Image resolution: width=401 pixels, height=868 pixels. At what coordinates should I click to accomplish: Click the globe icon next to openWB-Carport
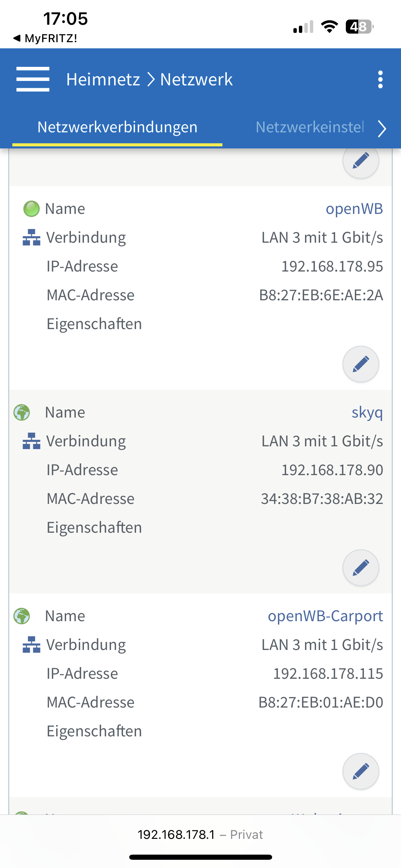pyautogui.click(x=22, y=616)
